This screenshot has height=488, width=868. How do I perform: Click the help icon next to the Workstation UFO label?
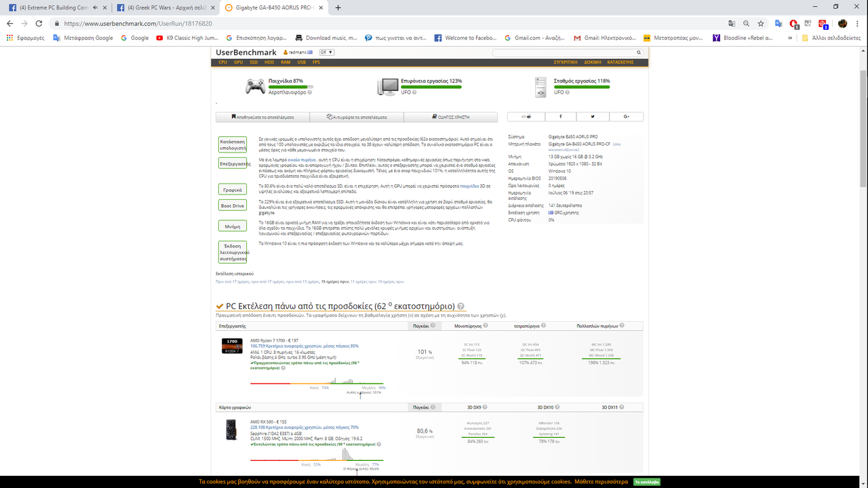(568, 92)
